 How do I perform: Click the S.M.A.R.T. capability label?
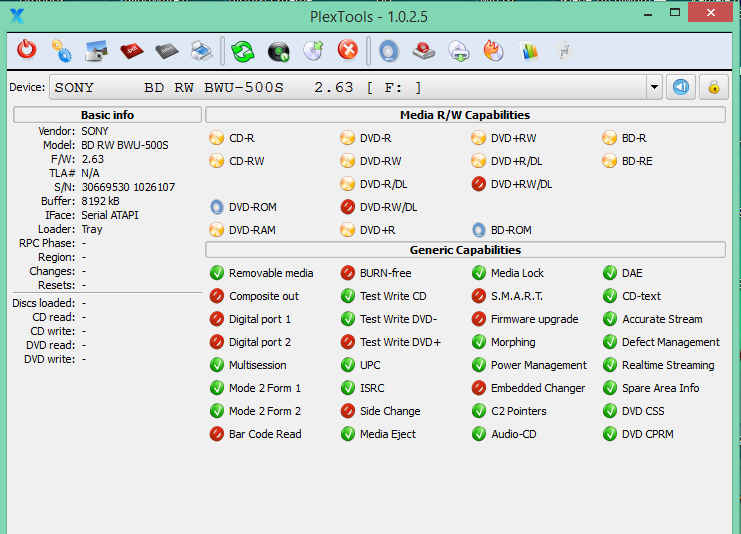(x=517, y=296)
